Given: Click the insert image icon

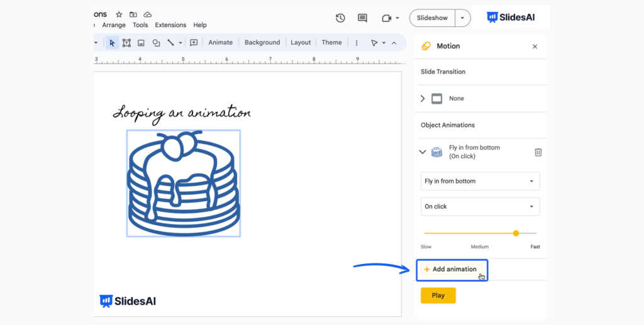Looking at the screenshot, I should pos(141,43).
